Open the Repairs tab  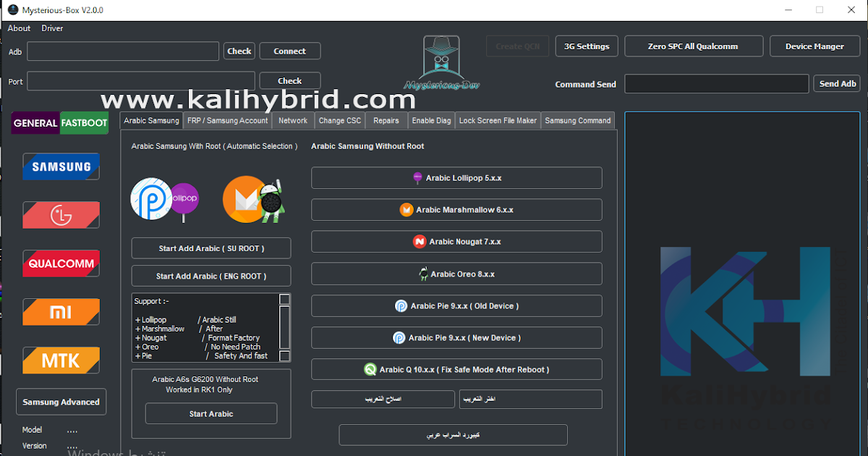pyautogui.click(x=386, y=121)
